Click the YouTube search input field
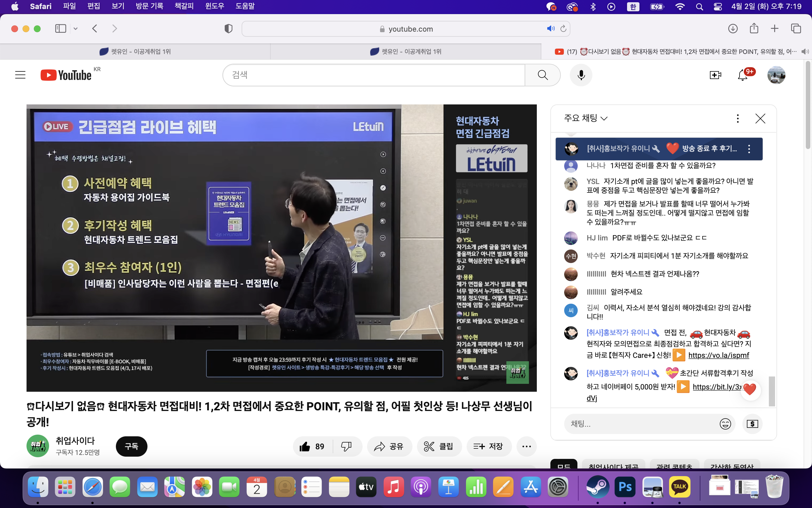The height and width of the screenshot is (508, 812). (374, 75)
